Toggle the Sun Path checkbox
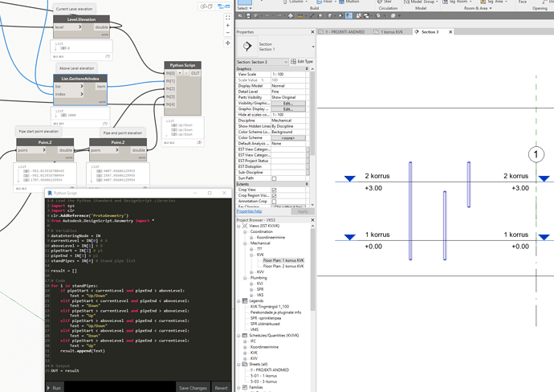 pyautogui.click(x=274, y=178)
